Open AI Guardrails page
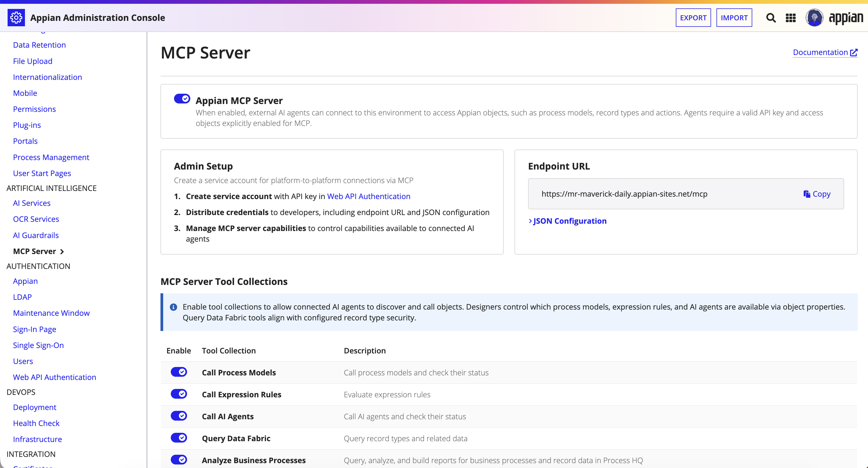Screen dimensions: 868x468 coord(36,235)
